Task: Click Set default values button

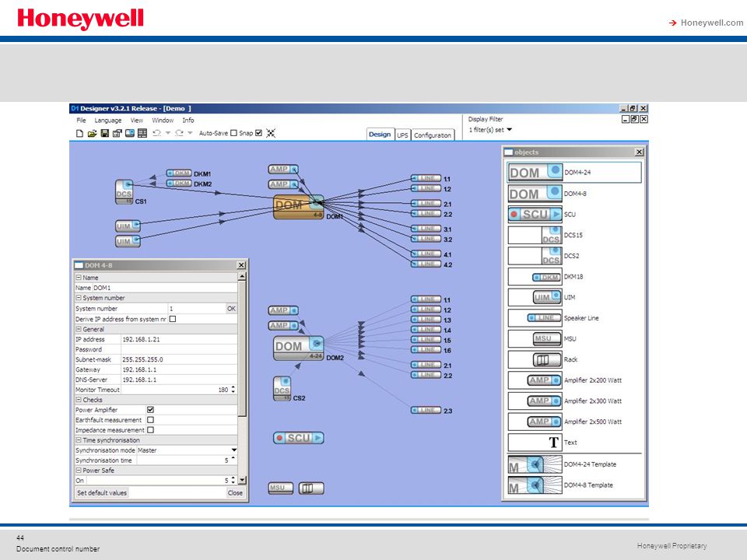Action: (102, 493)
